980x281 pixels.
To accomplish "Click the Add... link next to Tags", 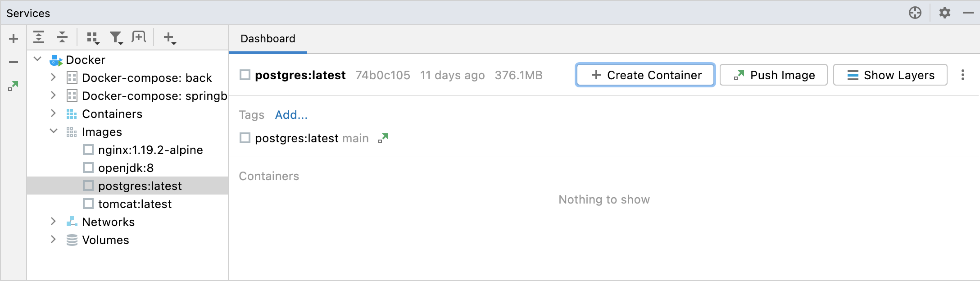I will coord(291,115).
